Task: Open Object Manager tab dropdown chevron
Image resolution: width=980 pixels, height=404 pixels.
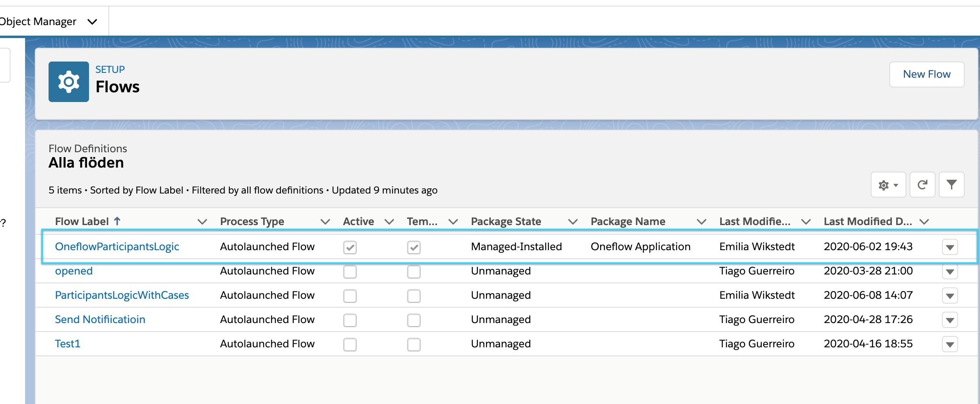Action: click(x=92, y=22)
